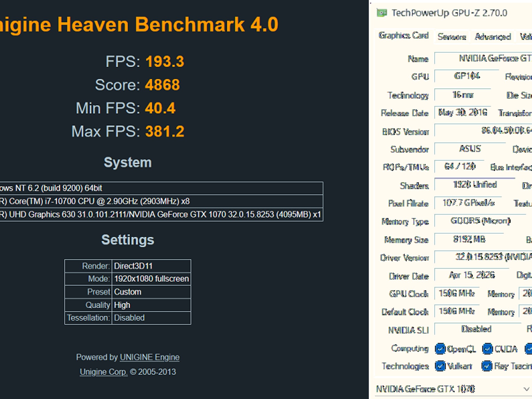This screenshot has height=399, width=532.
Task: Open the Unigine Corp. link
Action: (104, 372)
